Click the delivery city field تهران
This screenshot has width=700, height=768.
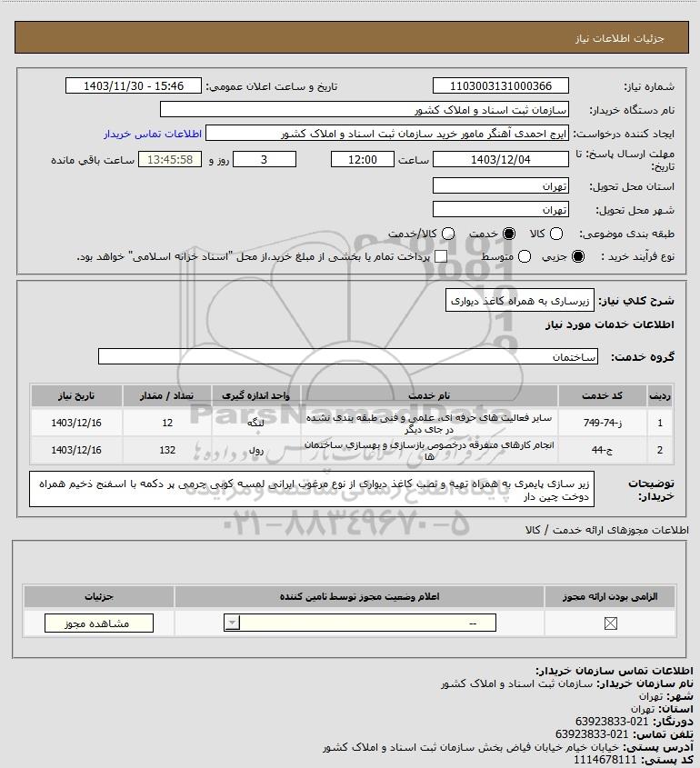point(501,210)
